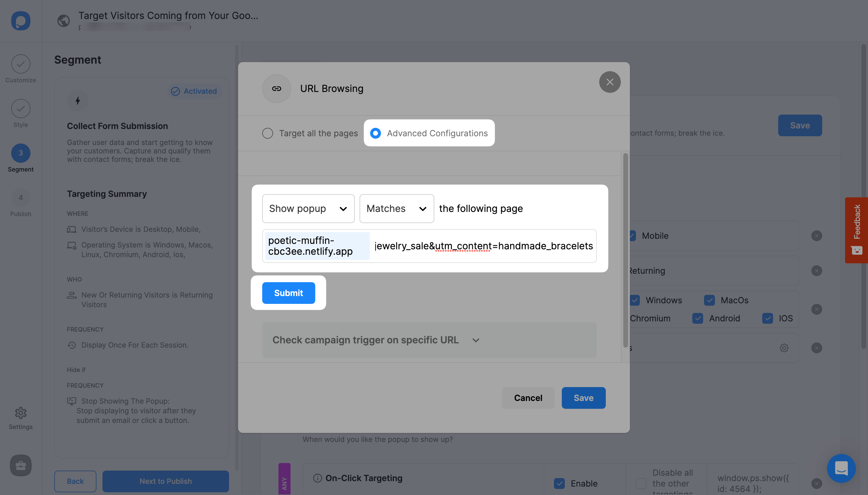Toggle the Activated status indicator

[x=193, y=91]
